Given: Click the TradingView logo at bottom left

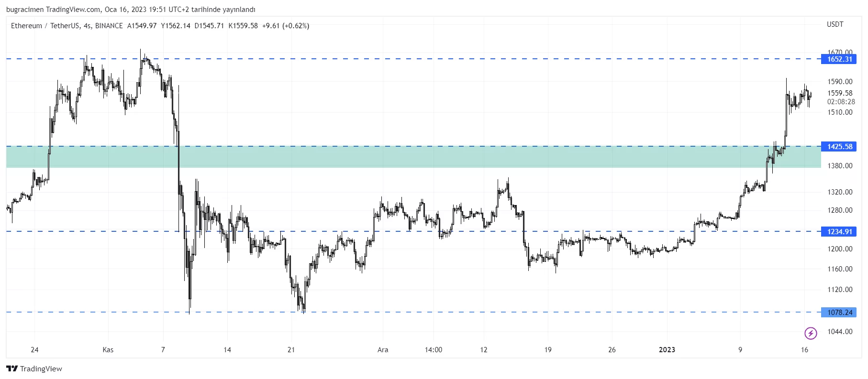Looking at the screenshot, I should click(34, 368).
